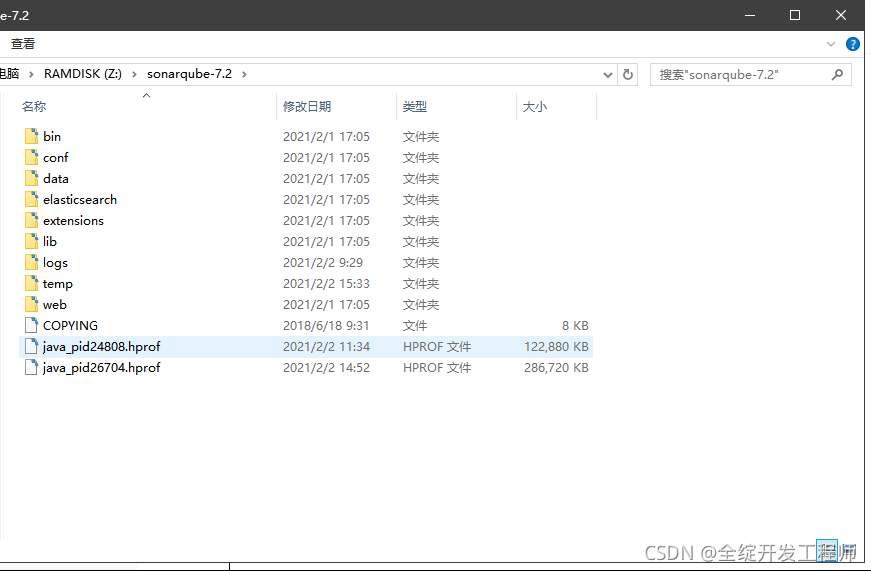Sort by the 修改日期 column header
This screenshot has height=571, width=871.
(x=307, y=107)
